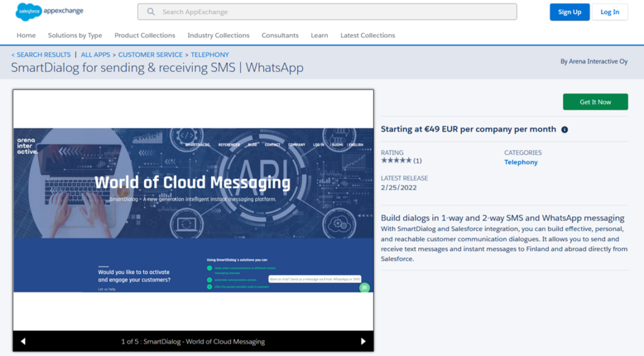The width and height of the screenshot is (644, 356).
Task: Click the Sign Up button
Action: pyautogui.click(x=570, y=12)
